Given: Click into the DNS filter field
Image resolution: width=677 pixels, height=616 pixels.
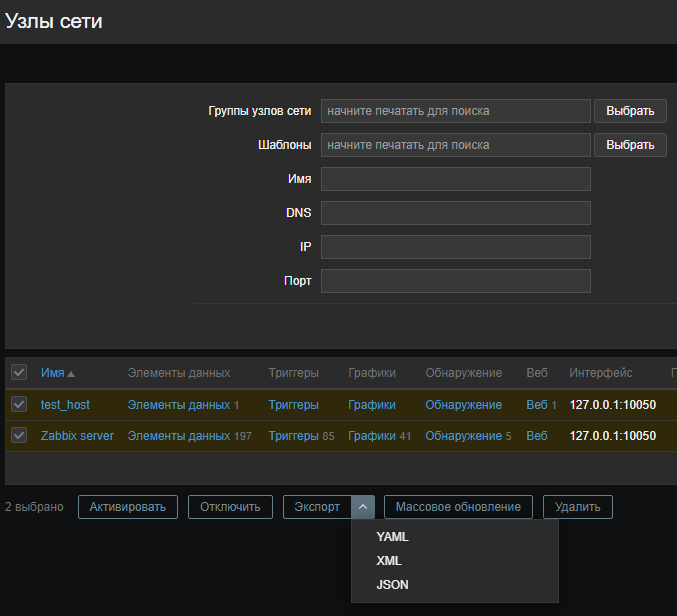Looking at the screenshot, I should pyautogui.click(x=455, y=213).
